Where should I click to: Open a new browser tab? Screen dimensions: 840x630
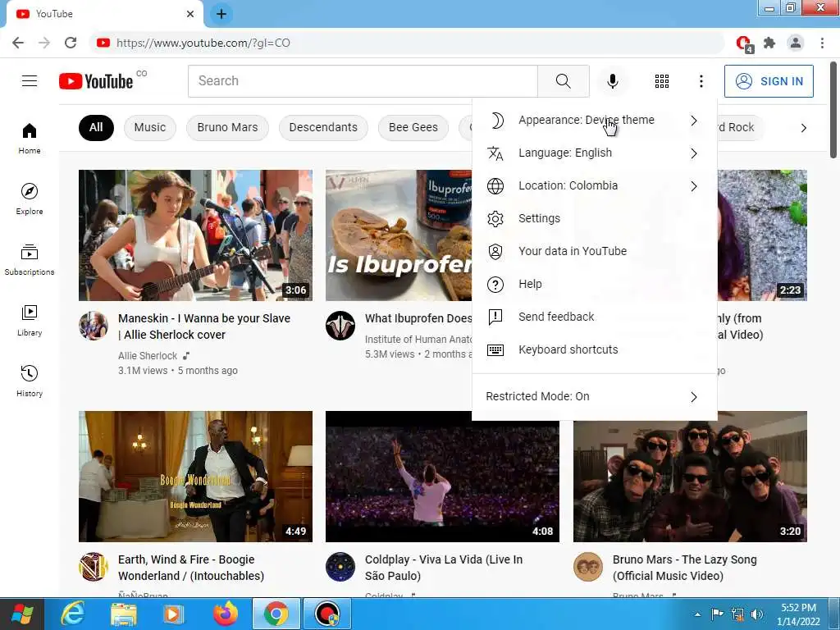coord(221,14)
